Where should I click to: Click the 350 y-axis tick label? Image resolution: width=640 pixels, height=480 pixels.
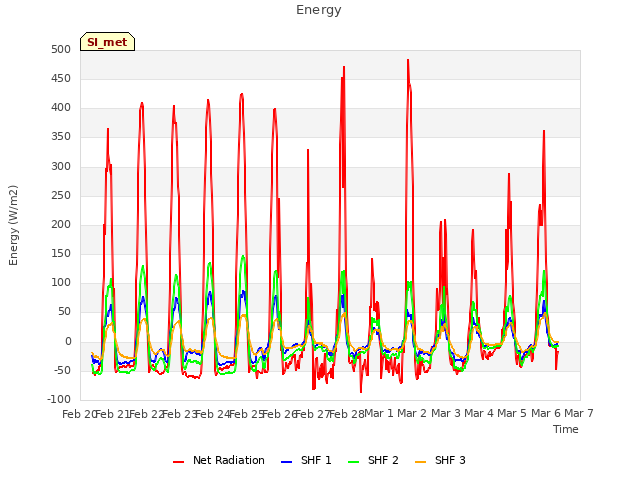61,137
